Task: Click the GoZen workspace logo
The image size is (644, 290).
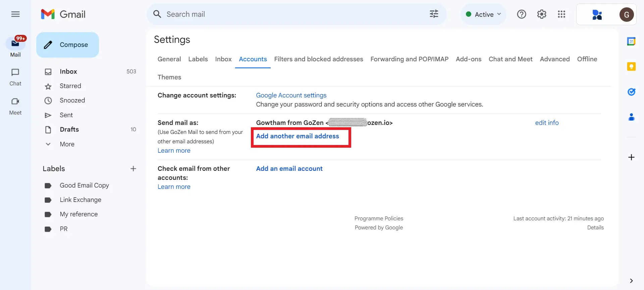Action: pos(597,14)
